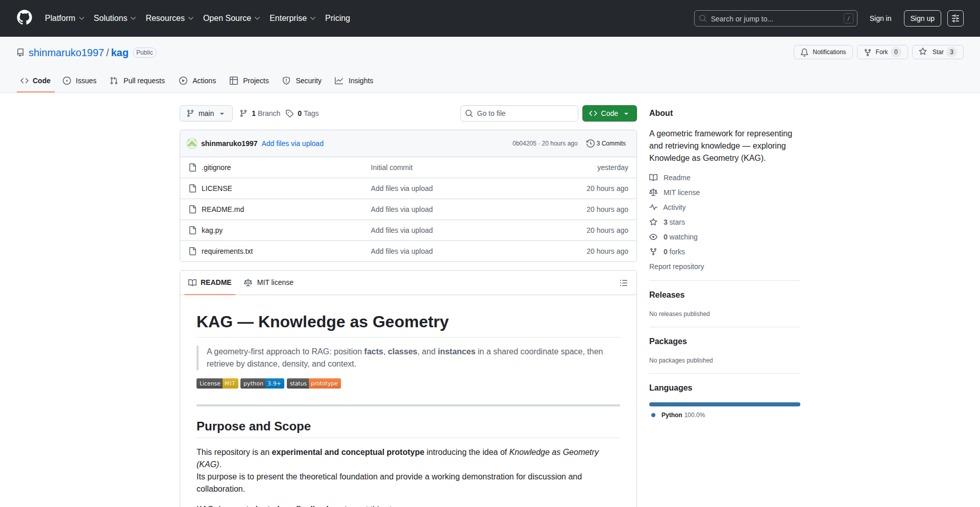Switch to the Issues tab
Image resolution: width=980 pixels, height=507 pixels.
(80, 81)
